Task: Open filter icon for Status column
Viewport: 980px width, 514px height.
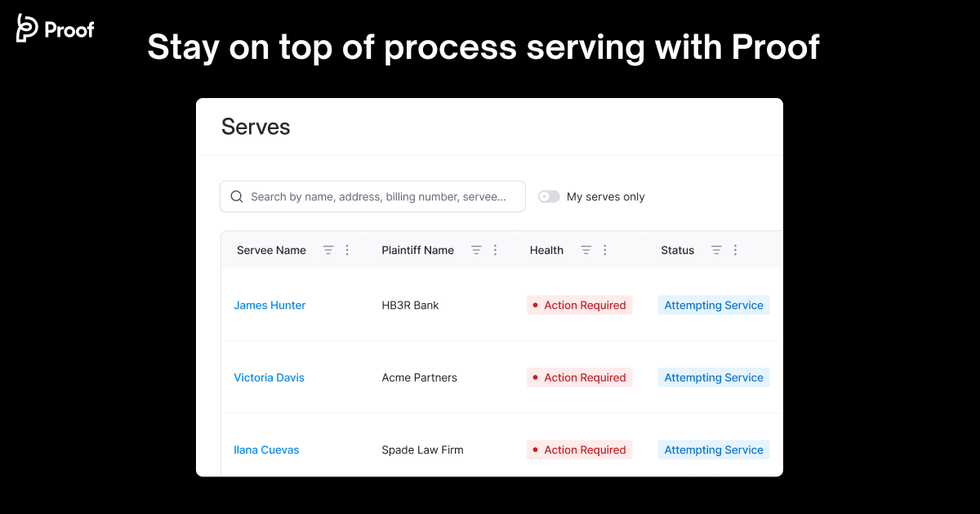Action: point(716,250)
